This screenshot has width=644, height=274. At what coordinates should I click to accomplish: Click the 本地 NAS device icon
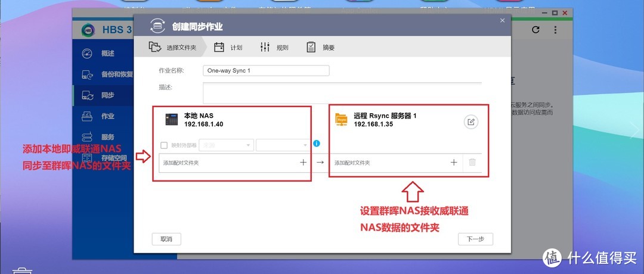(172, 119)
